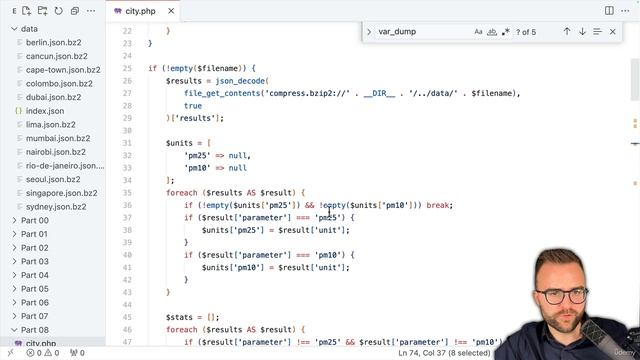Open explorer more actions menu
Screen dimensions: 640x360
tap(91, 11)
